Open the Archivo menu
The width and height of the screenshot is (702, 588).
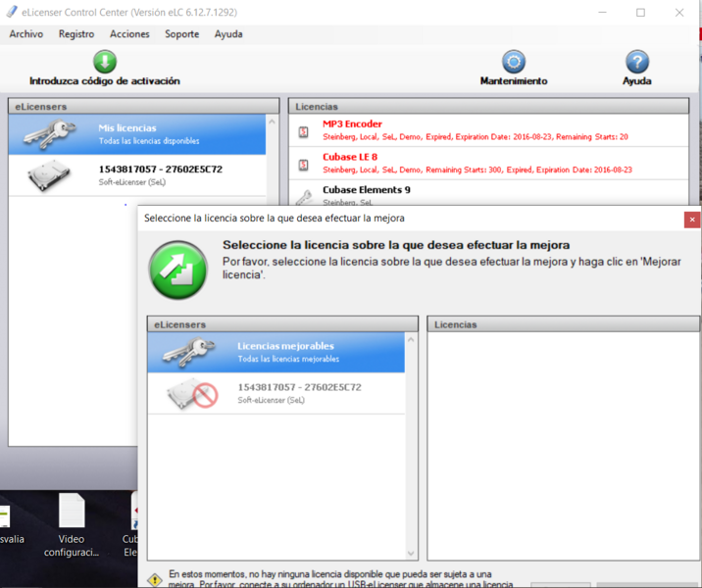pyautogui.click(x=26, y=34)
